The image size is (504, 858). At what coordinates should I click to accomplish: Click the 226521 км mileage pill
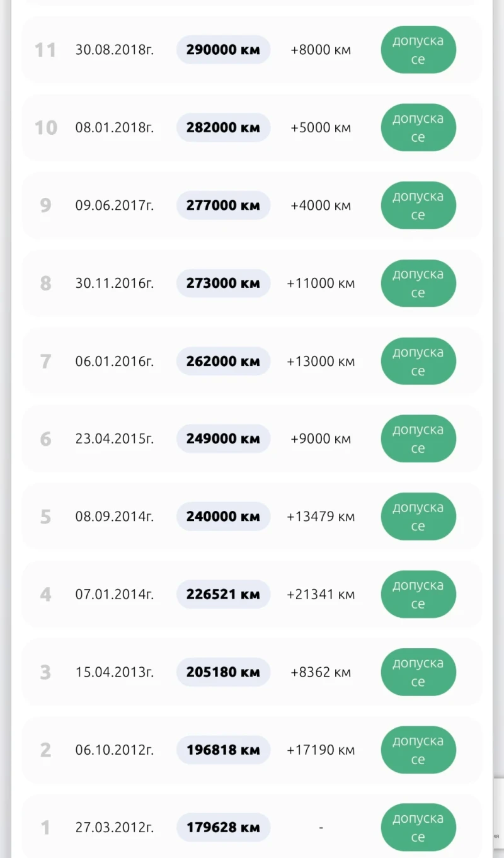(223, 595)
